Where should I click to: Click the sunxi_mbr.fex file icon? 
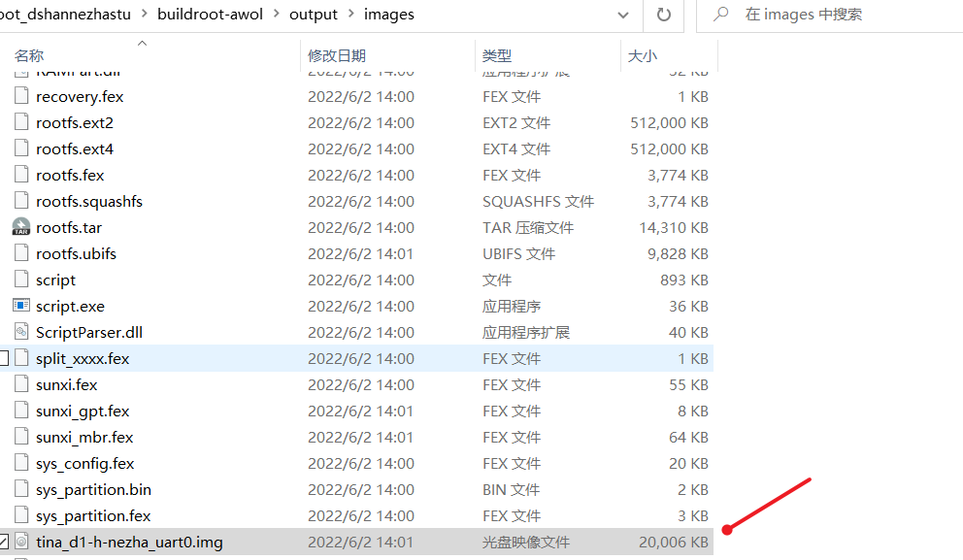[x=21, y=437]
